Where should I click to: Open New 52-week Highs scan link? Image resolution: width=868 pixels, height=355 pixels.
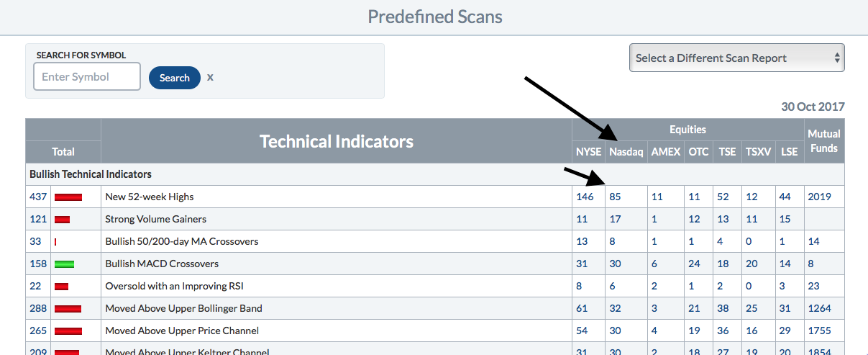150,197
